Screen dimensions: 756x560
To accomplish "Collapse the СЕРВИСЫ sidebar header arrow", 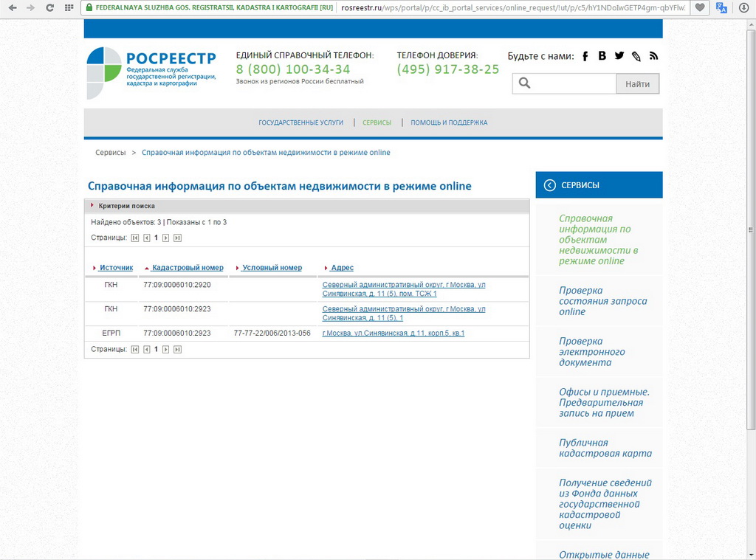I will click(x=549, y=185).
